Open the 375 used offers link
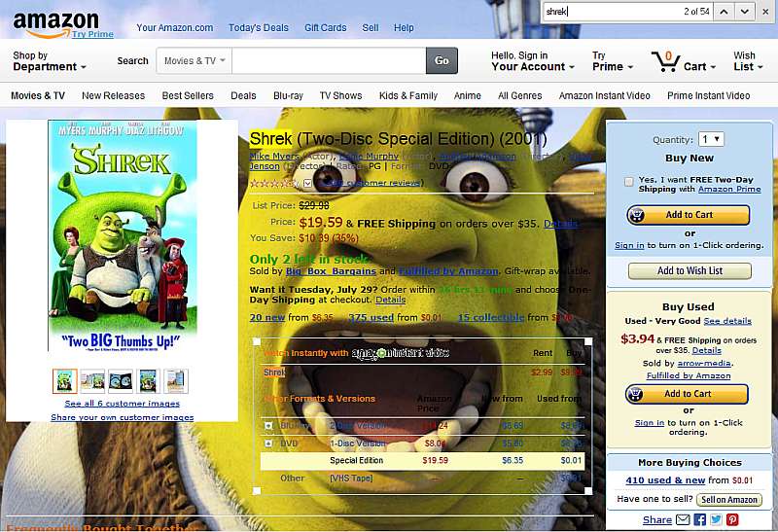Image resolution: width=778 pixels, height=532 pixels. click(371, 317)
